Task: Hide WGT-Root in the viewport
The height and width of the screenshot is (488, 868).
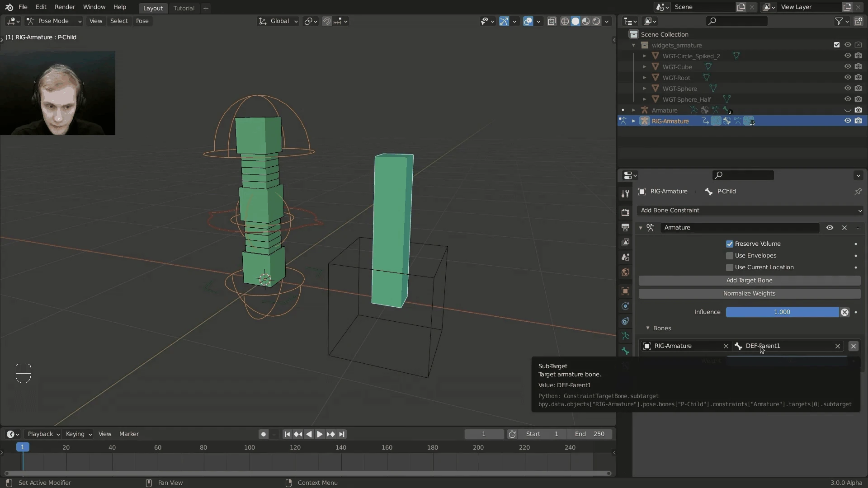Action: tap(848, 78)
